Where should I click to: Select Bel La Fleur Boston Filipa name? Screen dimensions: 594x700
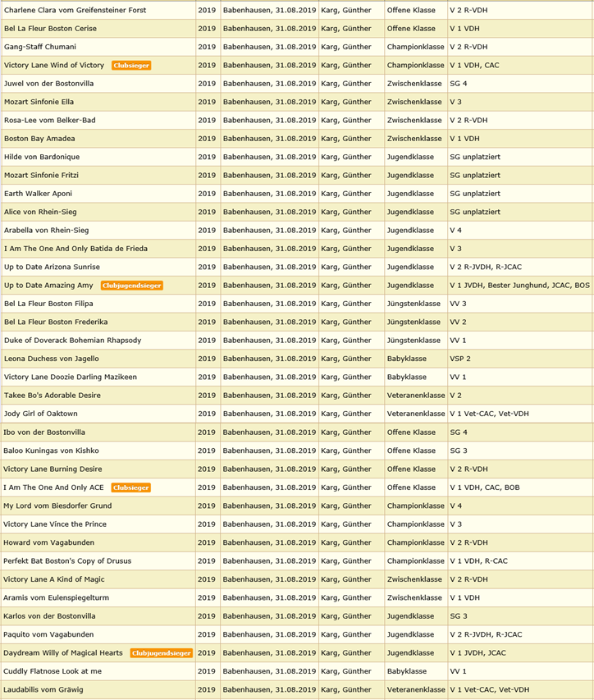tap(48, 303)
